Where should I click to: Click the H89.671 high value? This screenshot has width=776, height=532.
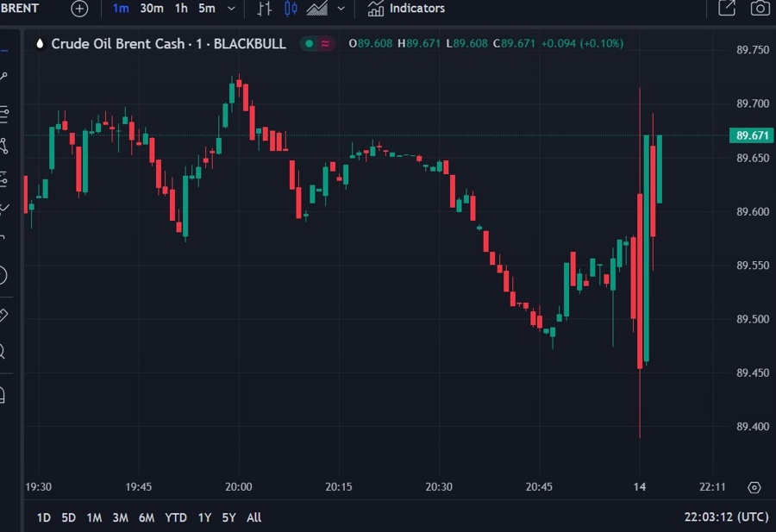point(419,44)
